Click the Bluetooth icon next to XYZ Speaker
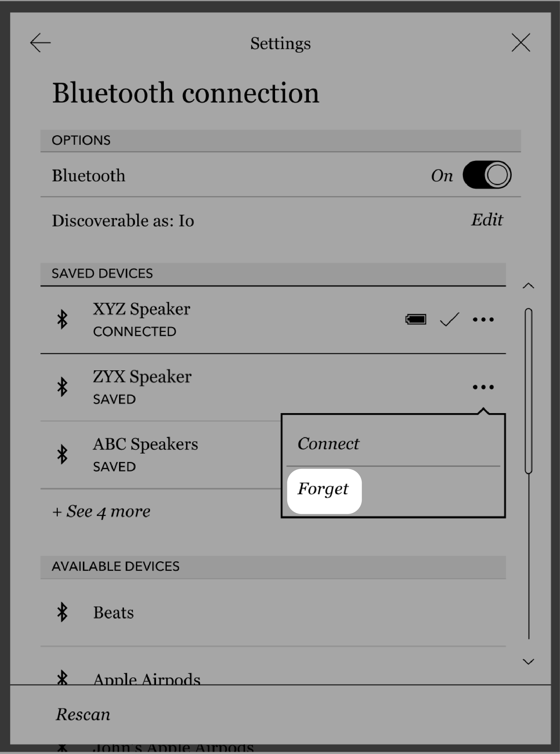Screen dimensions: 560x754 click(x=63, y=319)
